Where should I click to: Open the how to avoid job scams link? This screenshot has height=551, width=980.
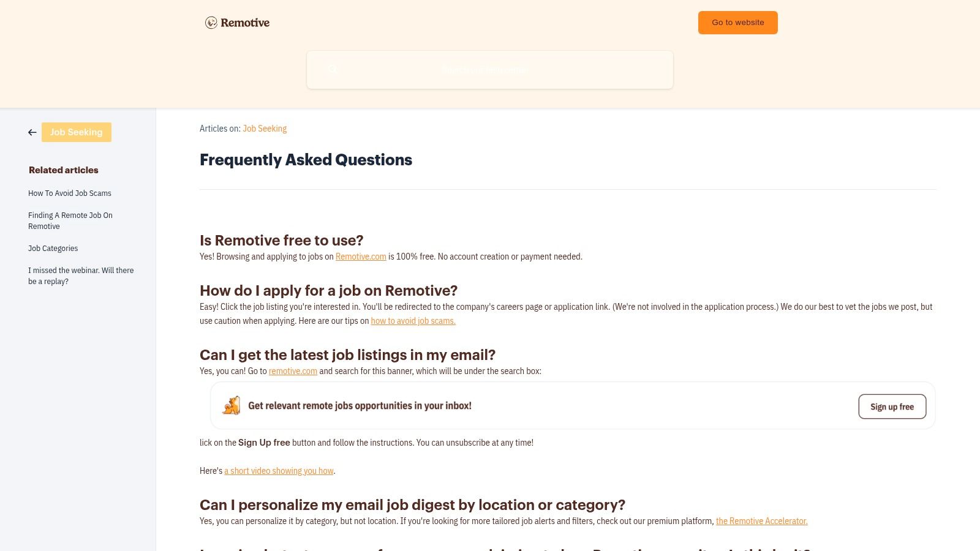click(x=413, y=321)
